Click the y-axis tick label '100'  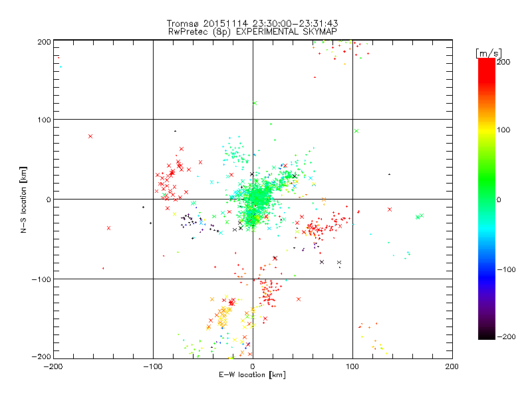[x=44, y=120]
